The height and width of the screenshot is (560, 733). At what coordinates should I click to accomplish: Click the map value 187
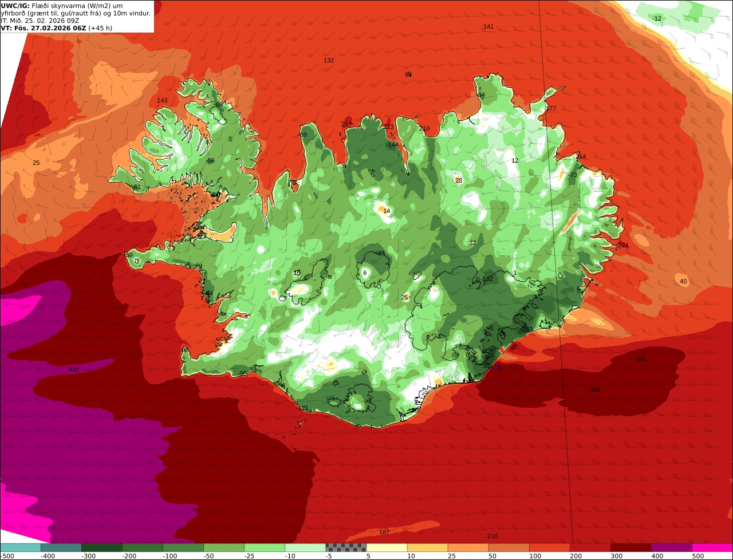[384, 533]
